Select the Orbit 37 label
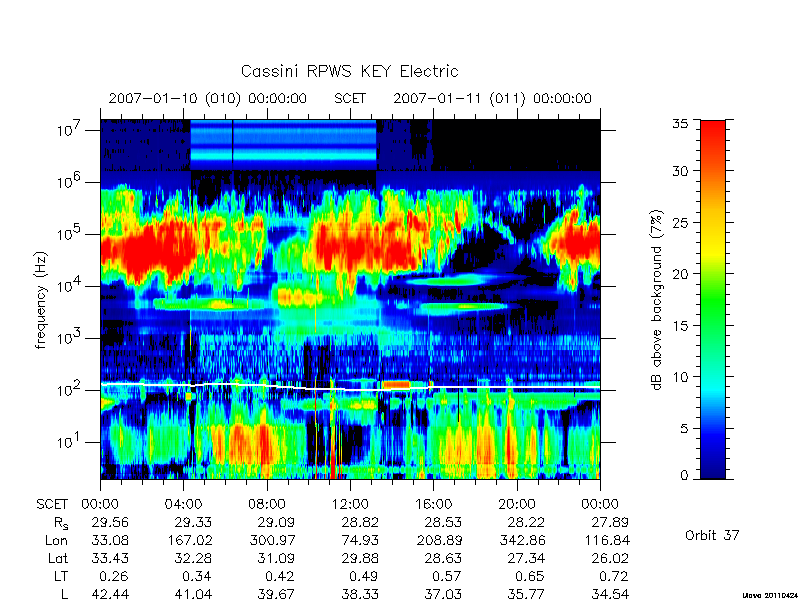 [x=712, y=535]
